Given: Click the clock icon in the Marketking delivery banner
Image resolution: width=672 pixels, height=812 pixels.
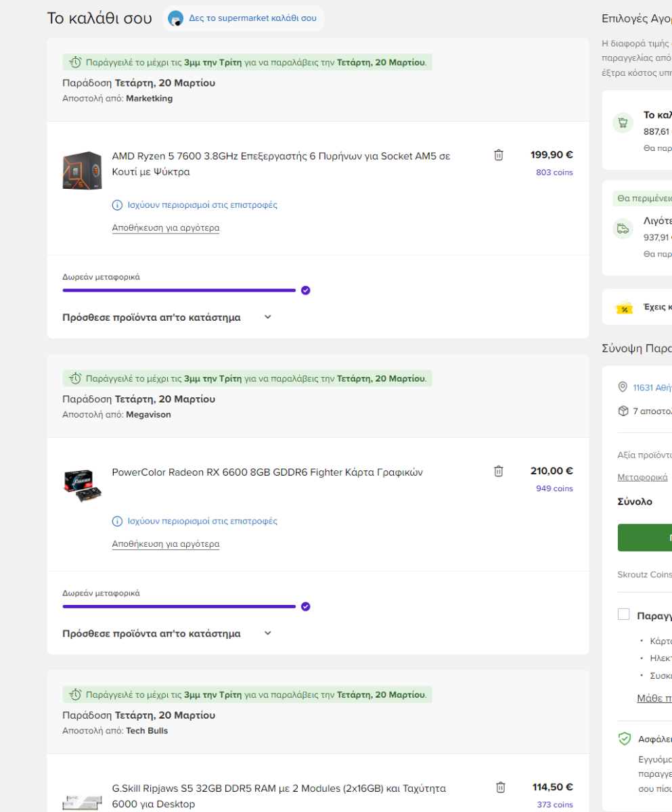Looking at the screenshot, I should click(75, 62).
